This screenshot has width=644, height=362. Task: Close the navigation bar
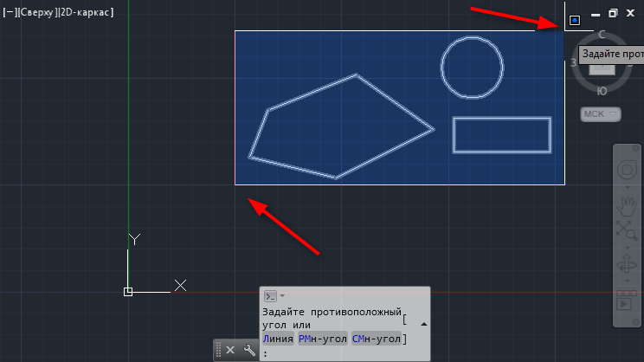click(x=636, y=148)
